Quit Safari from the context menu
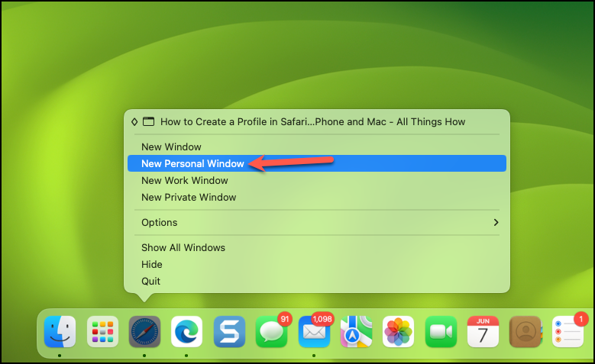This screenshot has width=595, height=364. [151, 281]
